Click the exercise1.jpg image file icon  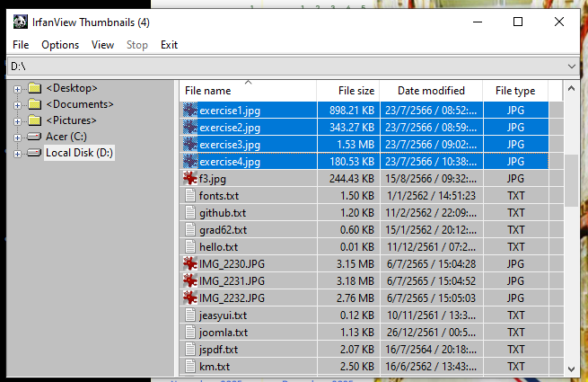[x=189, y=110]
